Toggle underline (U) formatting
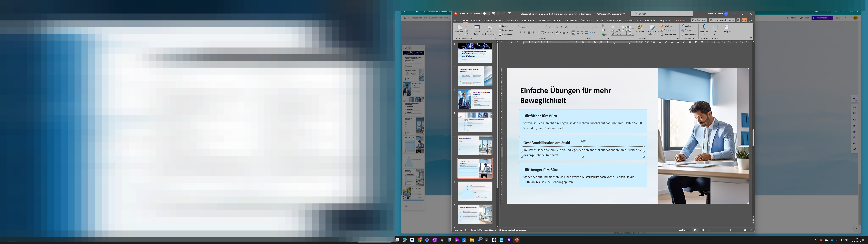Viewport: 868px width, 244px height. (529, 33)
